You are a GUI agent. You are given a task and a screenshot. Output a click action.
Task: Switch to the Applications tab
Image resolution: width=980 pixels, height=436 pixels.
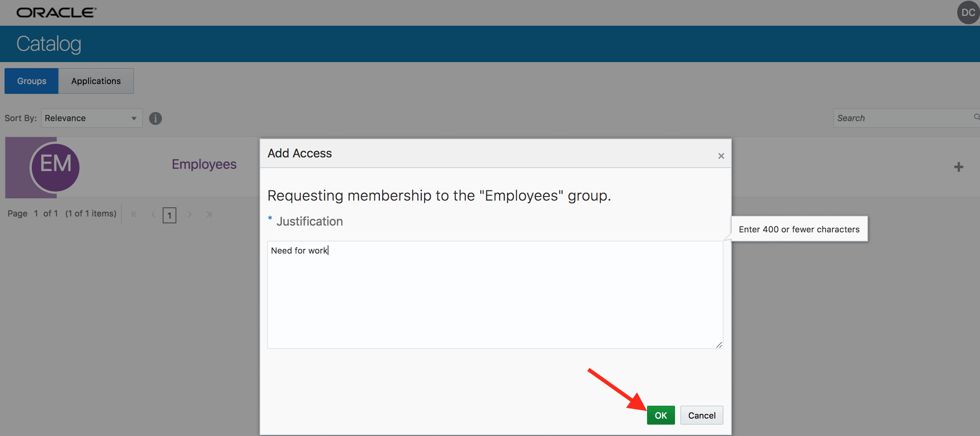tap(96, 81)
